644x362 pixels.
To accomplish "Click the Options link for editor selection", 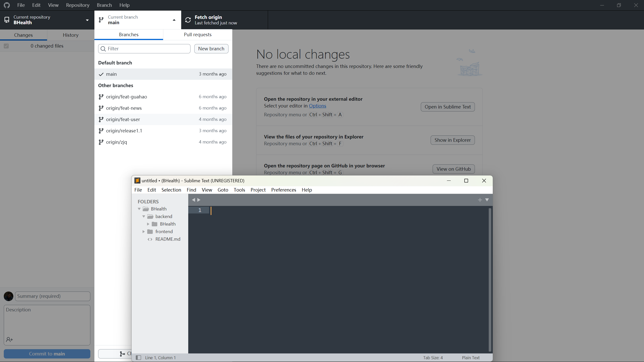I will 317,106.
